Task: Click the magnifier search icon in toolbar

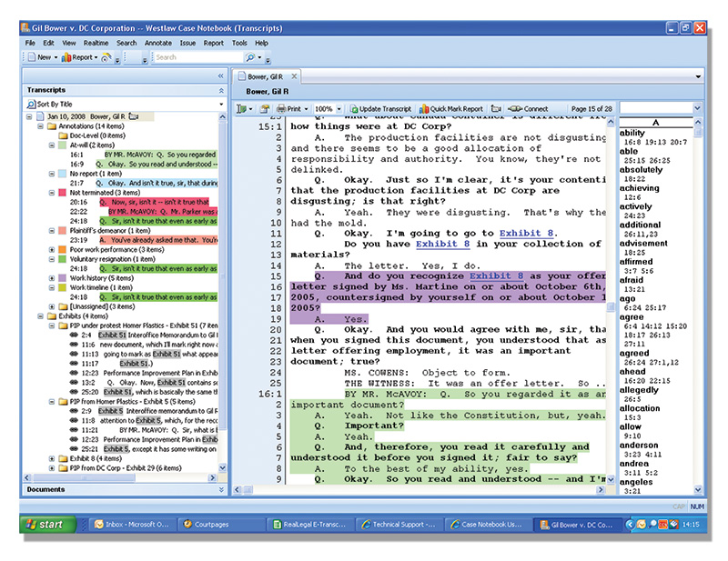Action: click(x=250, y=57)
